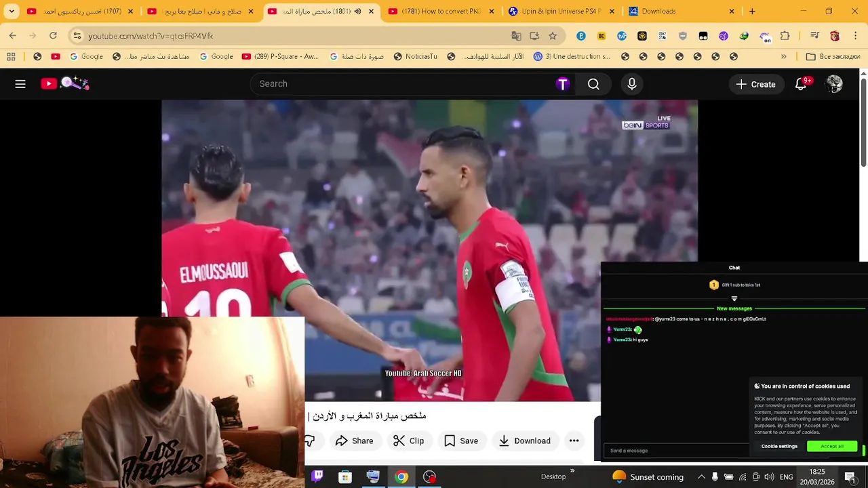Screen dimensions: 868x488
Task: Mute the (1801) tab via speaker icon
Action: [357, 12]
